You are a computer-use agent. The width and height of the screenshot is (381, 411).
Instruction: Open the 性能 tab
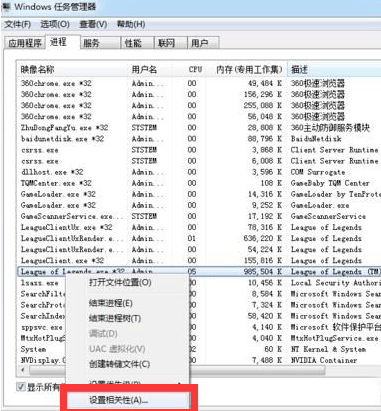coord(137,43)
